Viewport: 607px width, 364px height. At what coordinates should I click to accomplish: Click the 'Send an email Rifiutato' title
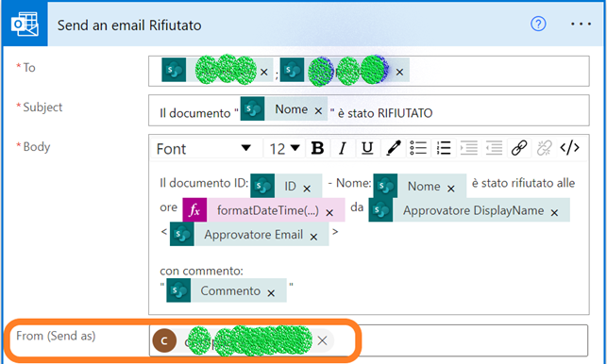[129, 25]
